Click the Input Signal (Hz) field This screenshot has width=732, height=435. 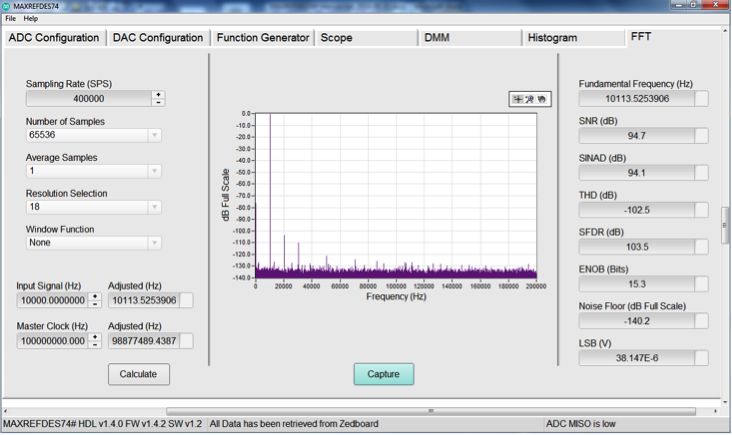(53, 300)
